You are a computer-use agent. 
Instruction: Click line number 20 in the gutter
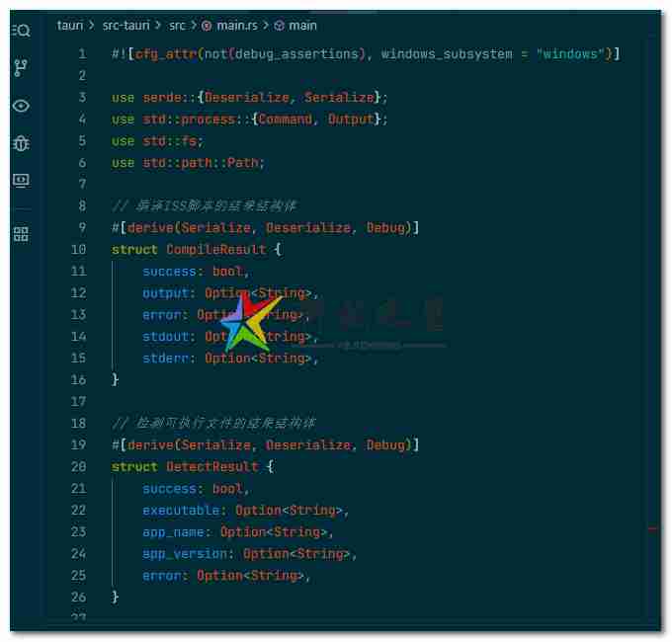pyautogui.click(x=78, y=467)
